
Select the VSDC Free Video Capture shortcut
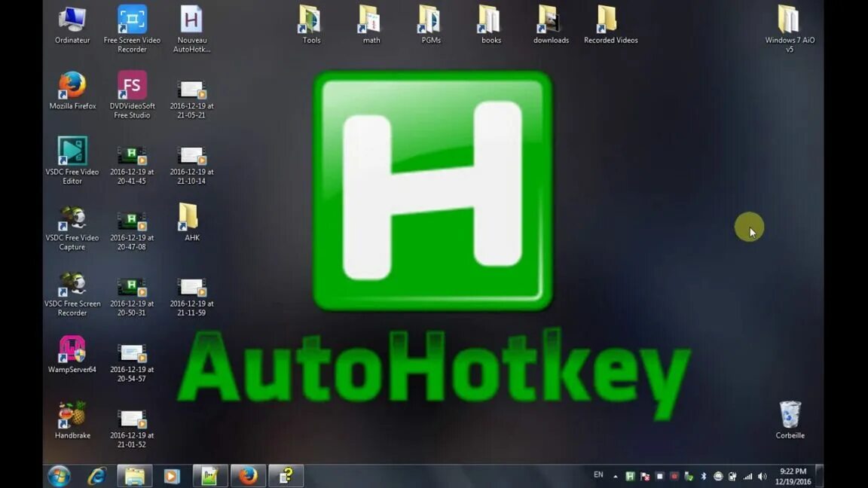[72, 227]
